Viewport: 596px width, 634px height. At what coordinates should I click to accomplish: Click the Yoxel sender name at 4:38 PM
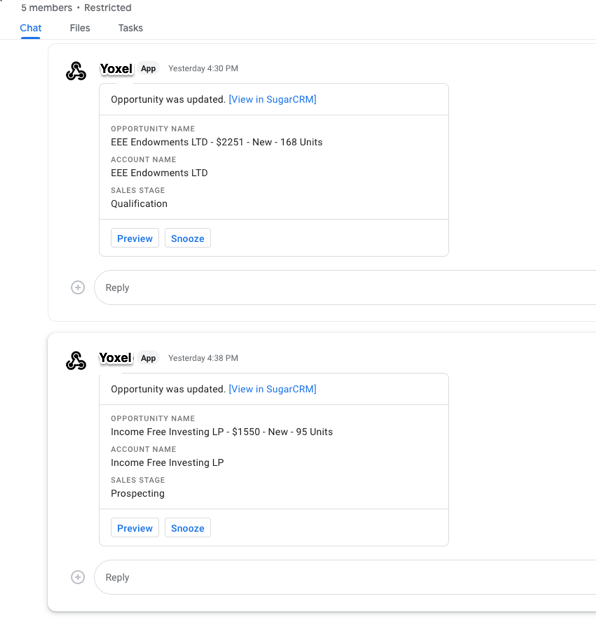click(116, 358)
